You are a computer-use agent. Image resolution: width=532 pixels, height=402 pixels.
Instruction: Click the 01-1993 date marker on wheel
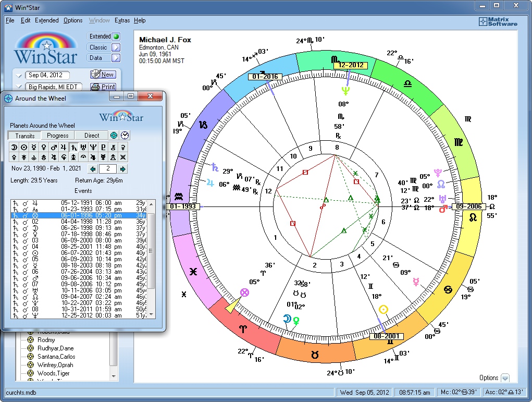point(182,206)
